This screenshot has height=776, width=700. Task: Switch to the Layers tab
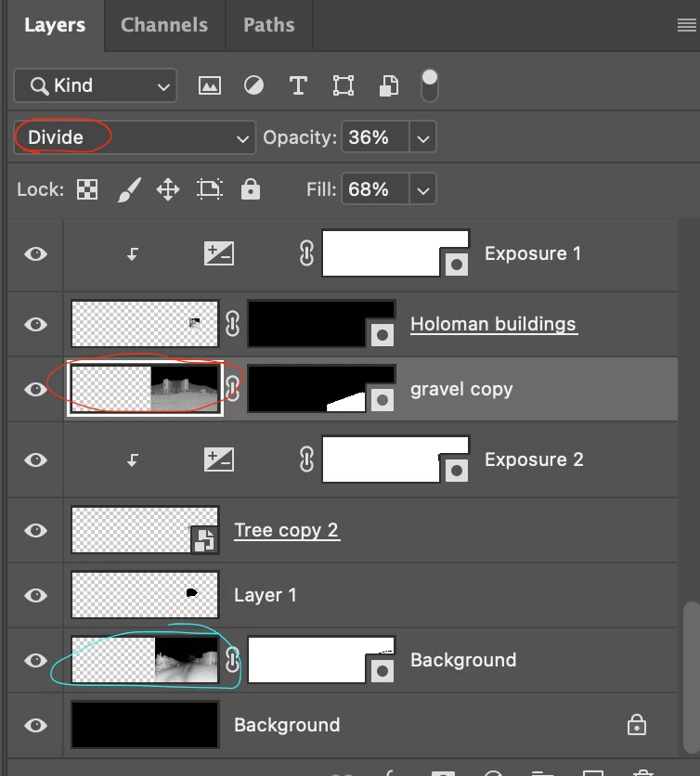tap(55, 25)
